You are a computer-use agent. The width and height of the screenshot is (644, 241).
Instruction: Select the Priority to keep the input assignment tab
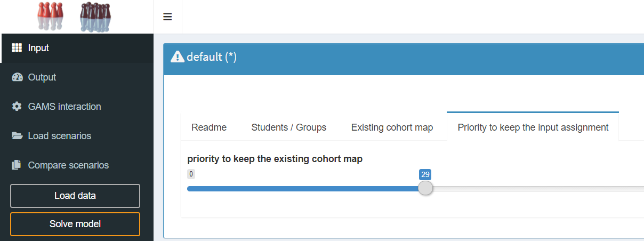click(x=533, y=127)
